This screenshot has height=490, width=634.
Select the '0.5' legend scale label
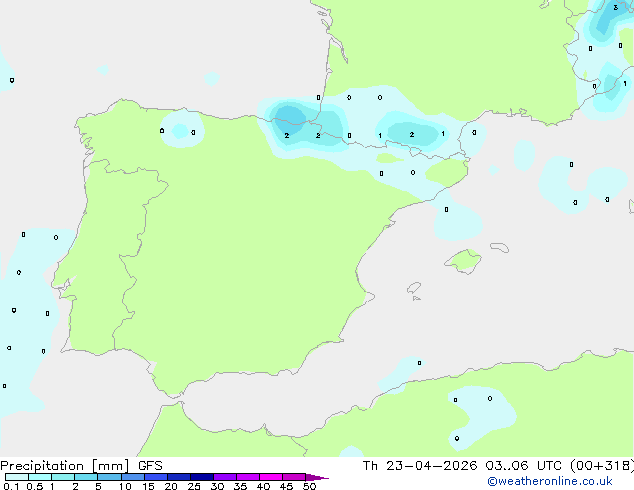[x=35, y=486]
